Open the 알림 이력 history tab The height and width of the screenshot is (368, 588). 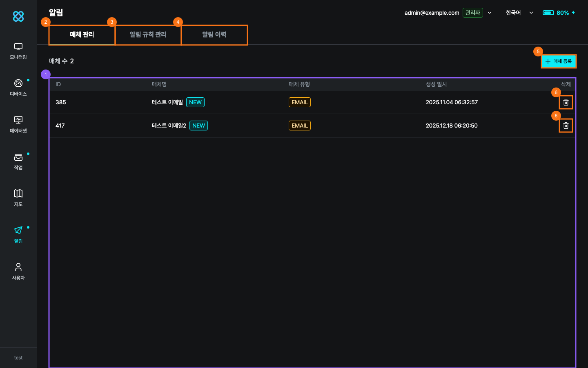[x=214, y=35]
